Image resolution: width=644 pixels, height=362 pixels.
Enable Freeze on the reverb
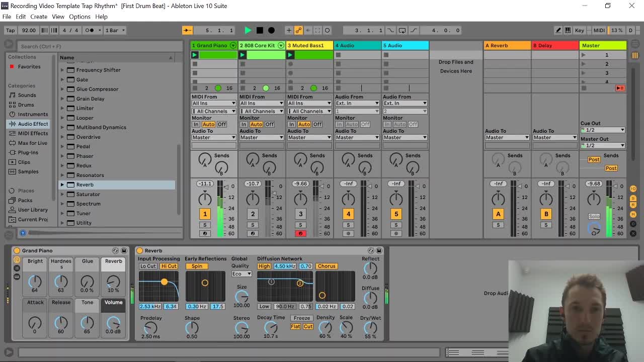(302, 318)
